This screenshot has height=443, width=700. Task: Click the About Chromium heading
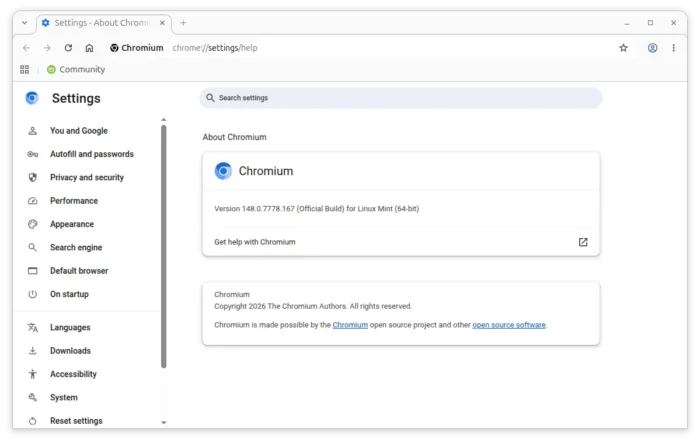[234, 137]
